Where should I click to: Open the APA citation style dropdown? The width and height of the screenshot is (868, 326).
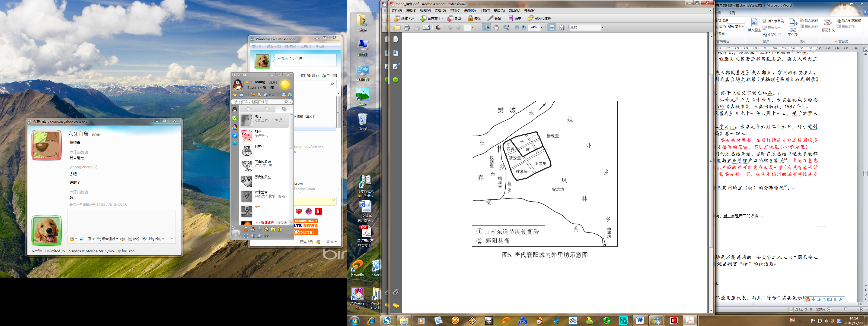tap(743, 27)
